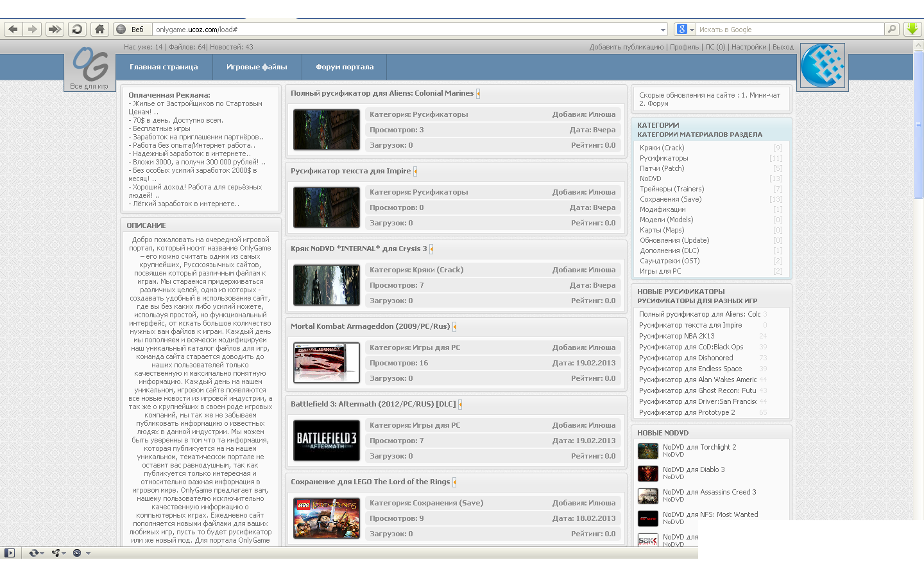Click the vertical page scrollbar thumb
This screenshot has width=924, height=578.
tap(919, 125)
